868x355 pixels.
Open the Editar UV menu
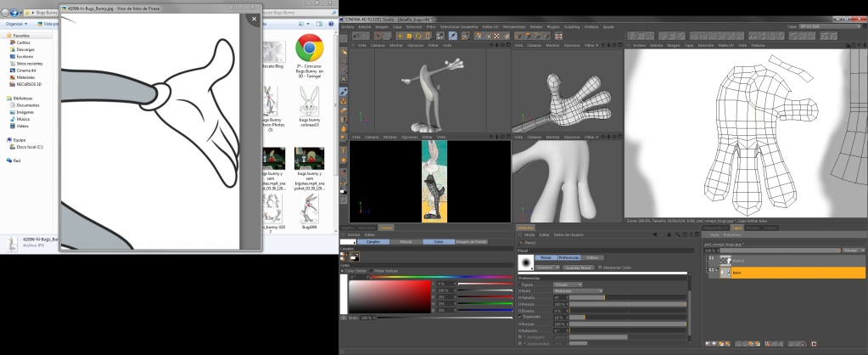point(490,26)
